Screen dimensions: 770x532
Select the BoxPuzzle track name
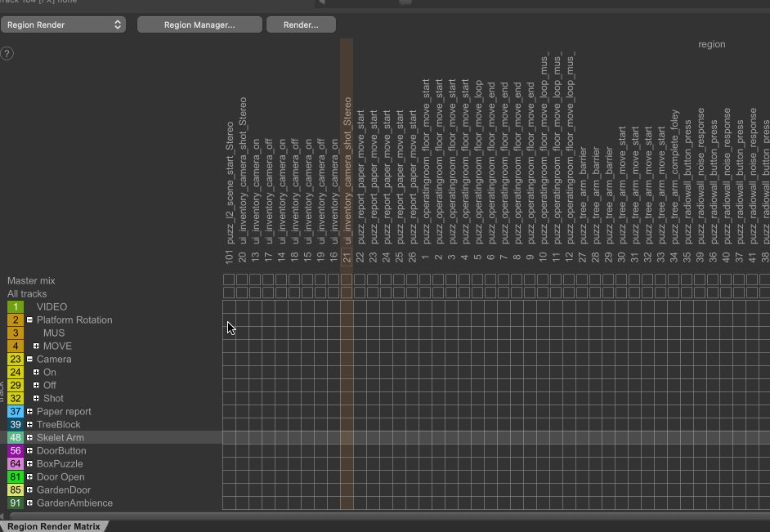[x=60, y=464]
